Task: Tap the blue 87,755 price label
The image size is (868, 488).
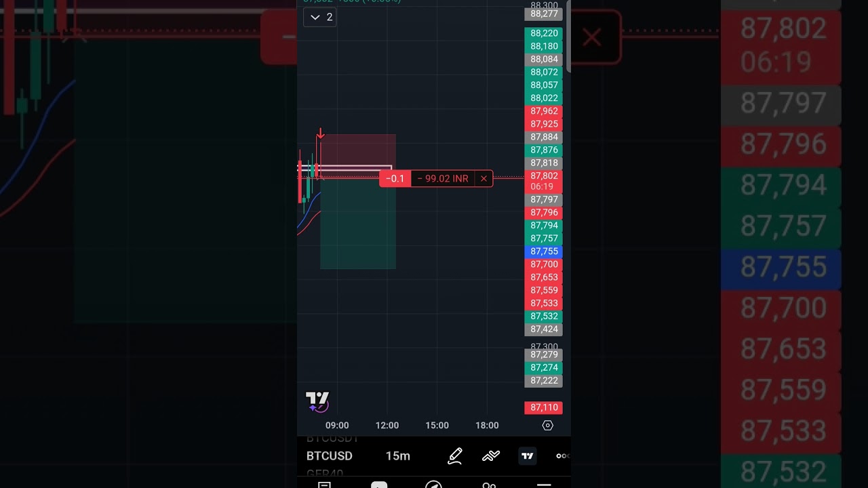Action: coord(544,251)
